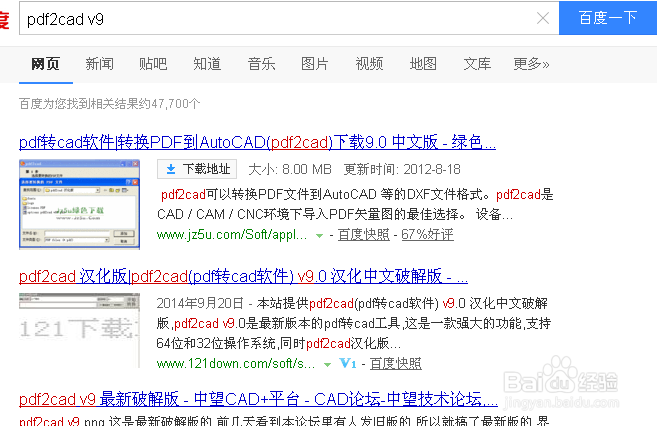The image size is (657, 426).
Task: Open the 贴吧 tab
Action: pos(153,64)
